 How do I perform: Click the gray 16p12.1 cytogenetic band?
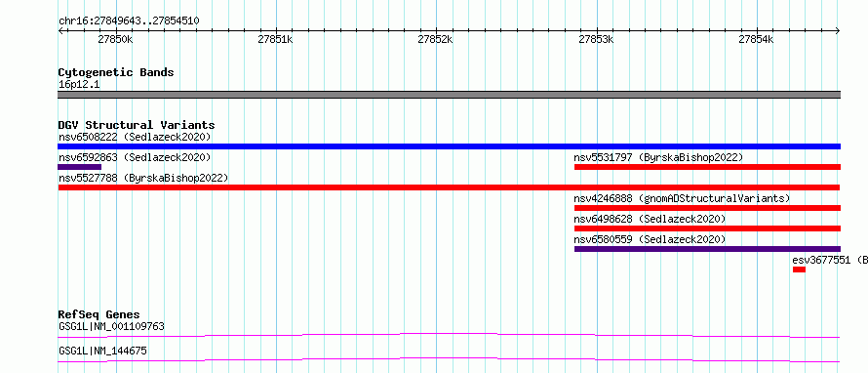(449, 95)
